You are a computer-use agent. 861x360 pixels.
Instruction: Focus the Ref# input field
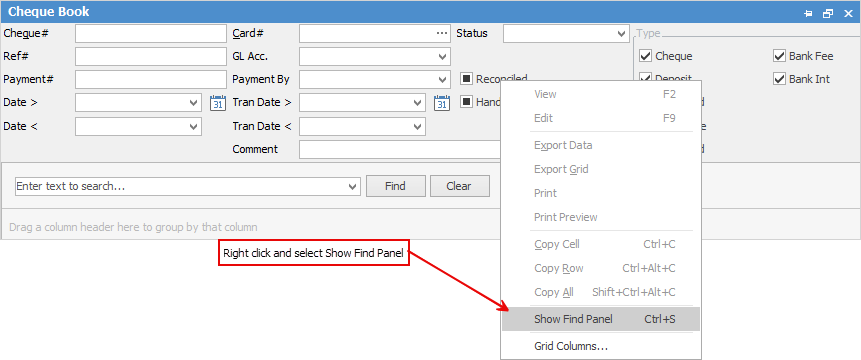click(x=151, y=57)
